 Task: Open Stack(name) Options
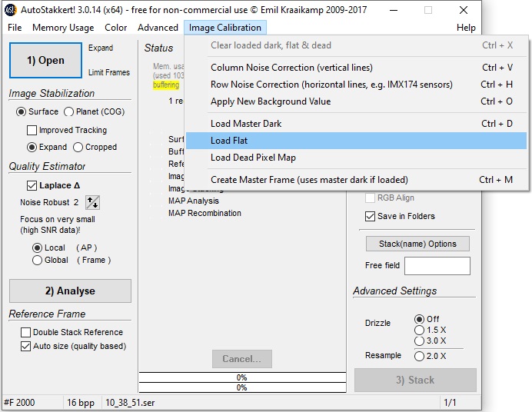point(417,244)
